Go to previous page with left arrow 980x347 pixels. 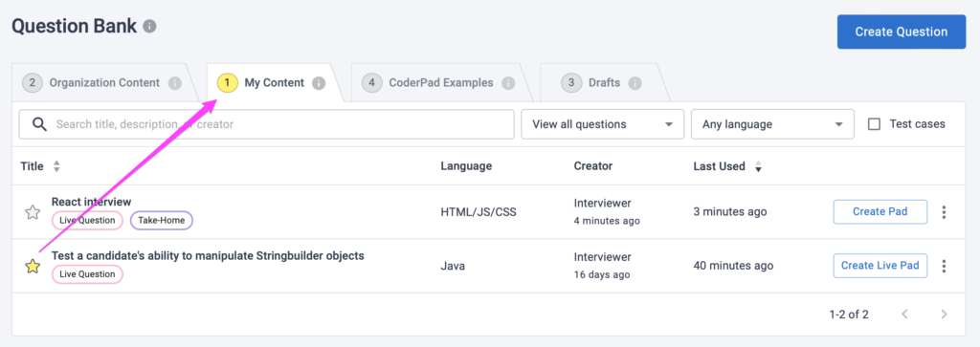(904, 314)
